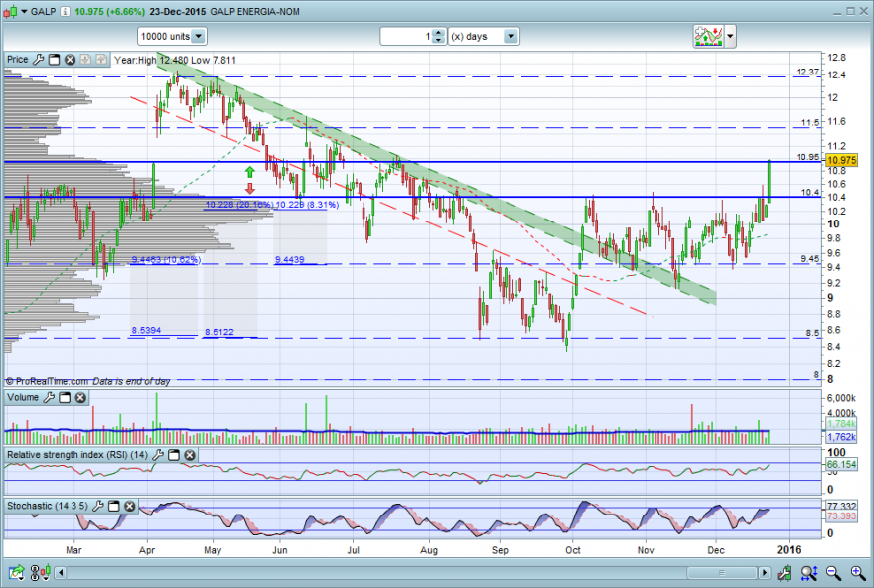Click the 8.5 support level label
874x588 pixels.
click(x=812, y=333)
